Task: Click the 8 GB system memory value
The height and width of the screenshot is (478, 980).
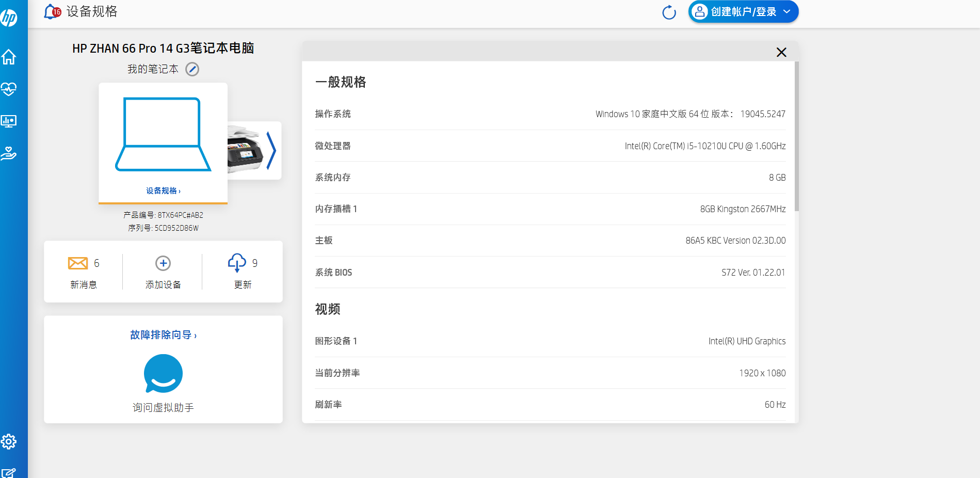Action: coord(777,178)
